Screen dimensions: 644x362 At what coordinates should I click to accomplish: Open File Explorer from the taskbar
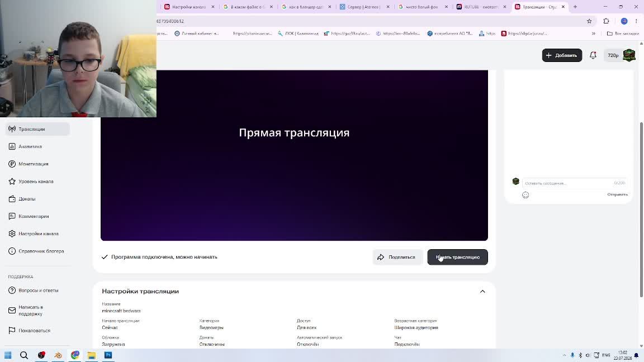[91, 355]
